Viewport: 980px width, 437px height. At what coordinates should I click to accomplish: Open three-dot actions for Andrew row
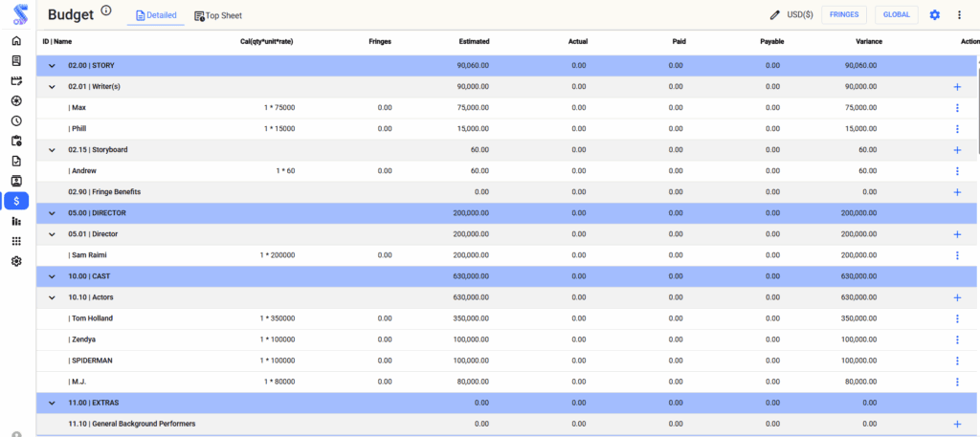click(x=957, y=171)
